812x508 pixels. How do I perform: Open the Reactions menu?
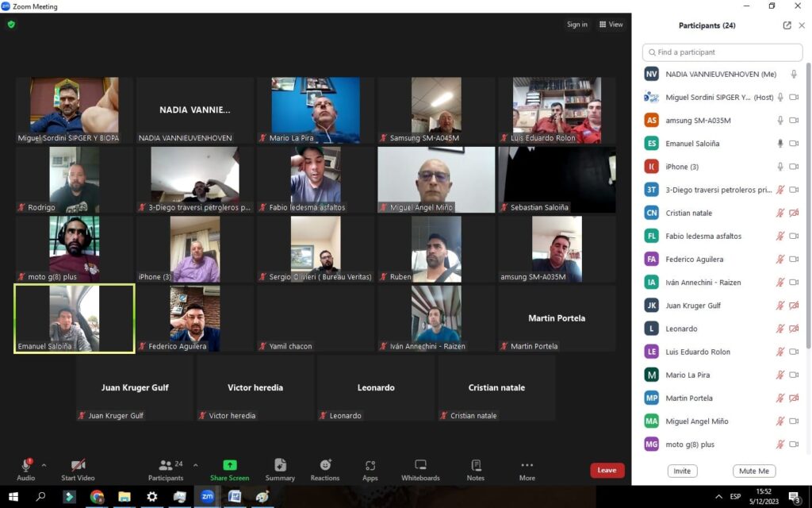(325, 470)
